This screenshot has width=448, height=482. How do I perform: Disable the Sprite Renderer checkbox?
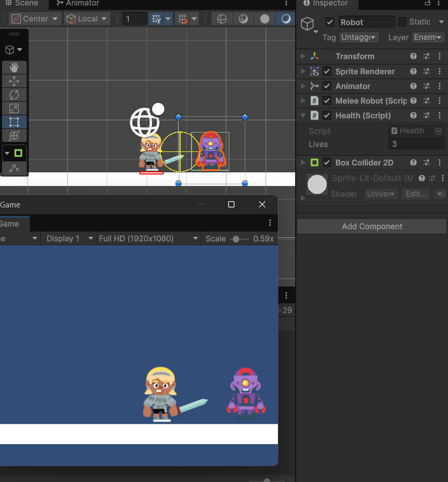pos(327,71)
